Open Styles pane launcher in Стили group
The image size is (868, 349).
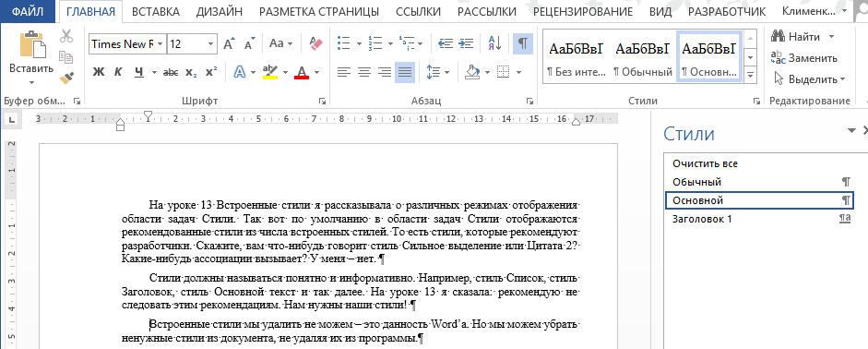[x=756, y=102]
